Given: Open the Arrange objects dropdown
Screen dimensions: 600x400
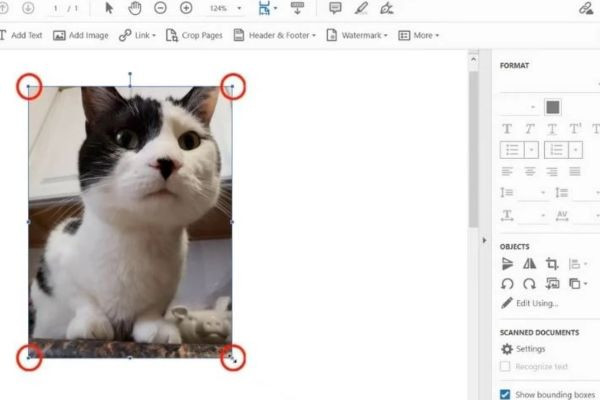Looking at the screenshot, I should pos(577,284).
